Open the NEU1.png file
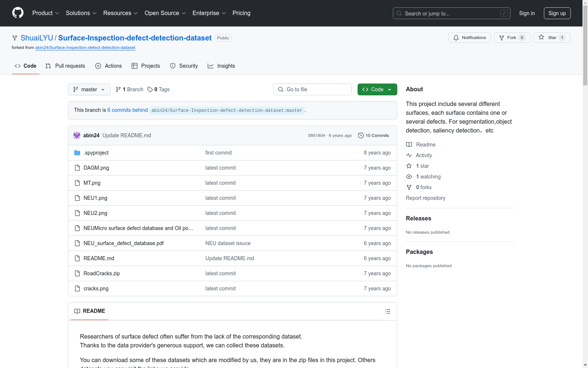This screenshot has height=368, width=588. pos(96,198)
